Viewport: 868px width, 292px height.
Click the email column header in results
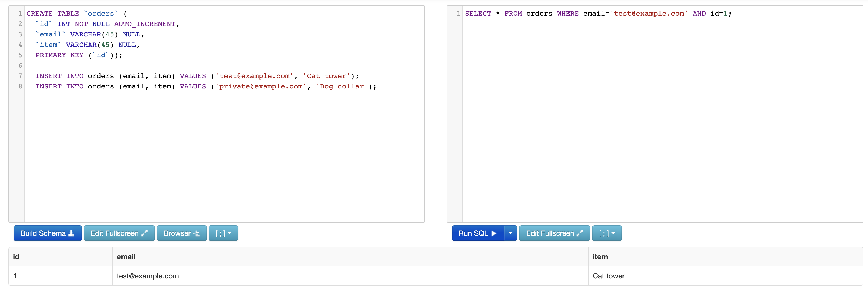click(126, 257)
